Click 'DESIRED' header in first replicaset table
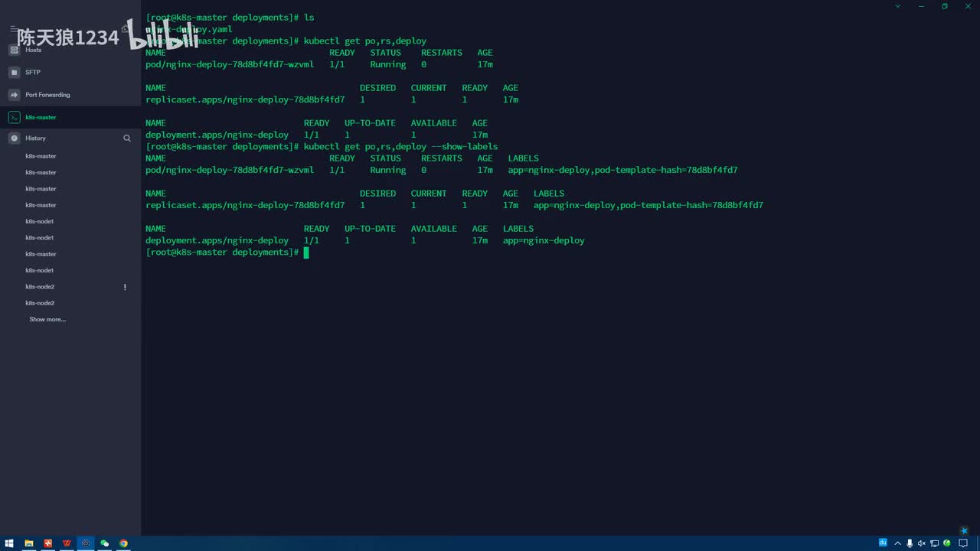The image size is (980, 551). click(x=377, y=88)
